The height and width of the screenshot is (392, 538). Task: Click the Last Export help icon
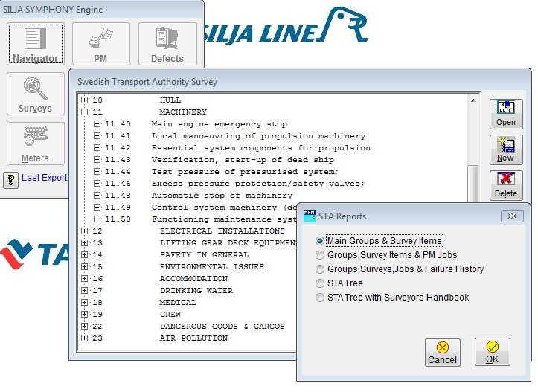click(x=10, y=179)
